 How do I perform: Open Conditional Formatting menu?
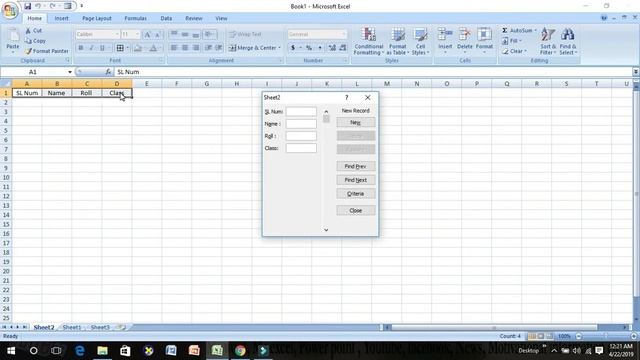point(369,41)
